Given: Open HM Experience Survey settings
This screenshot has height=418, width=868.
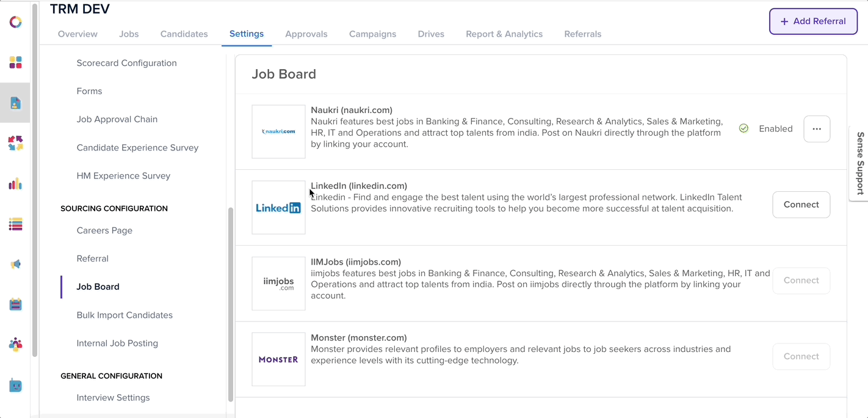Looking at the screenshot, I should click(123, 175).
